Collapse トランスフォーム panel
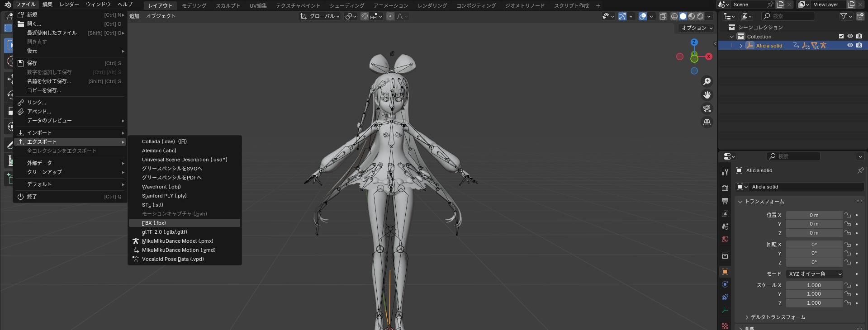The image size is (868, 330). tap(740, 202)
